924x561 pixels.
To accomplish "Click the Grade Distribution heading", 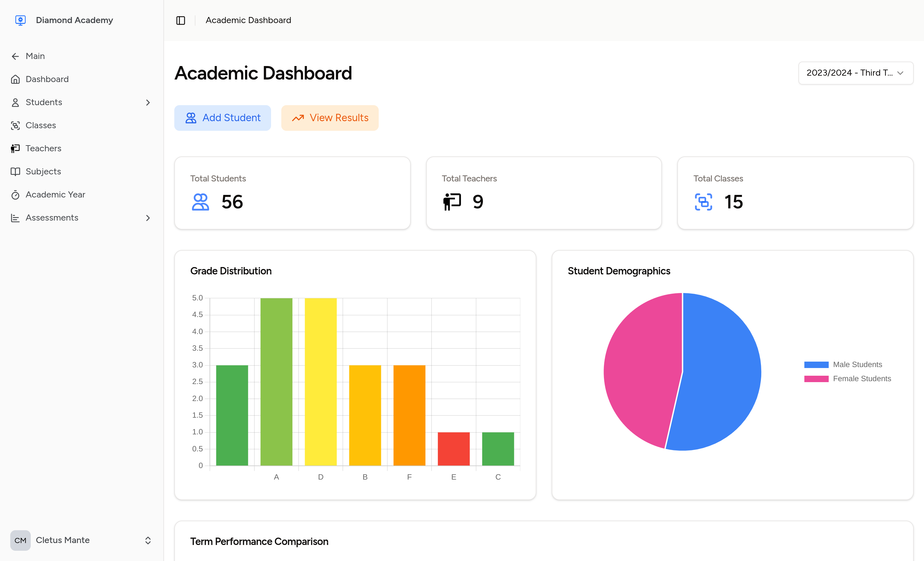I will (231, 271).
